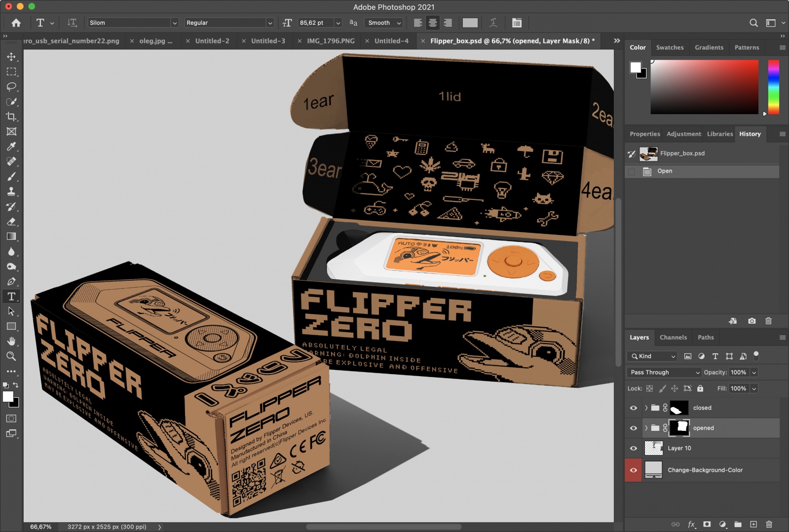This screenshot has width=789, height=532.
Task: Toggle visibility of Layer 10
Action: (x=634, y=448)
